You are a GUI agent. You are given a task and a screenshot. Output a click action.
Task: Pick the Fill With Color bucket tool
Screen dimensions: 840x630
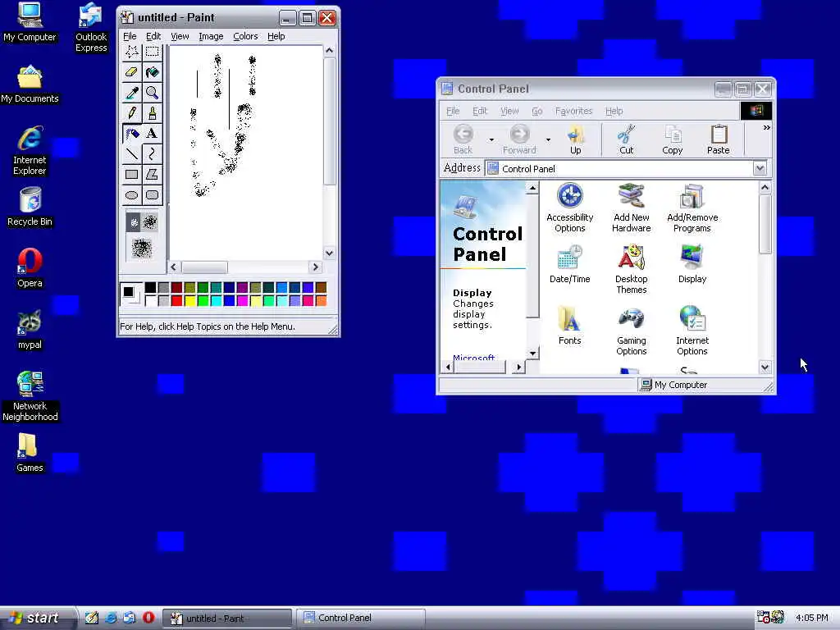[152, 72]
